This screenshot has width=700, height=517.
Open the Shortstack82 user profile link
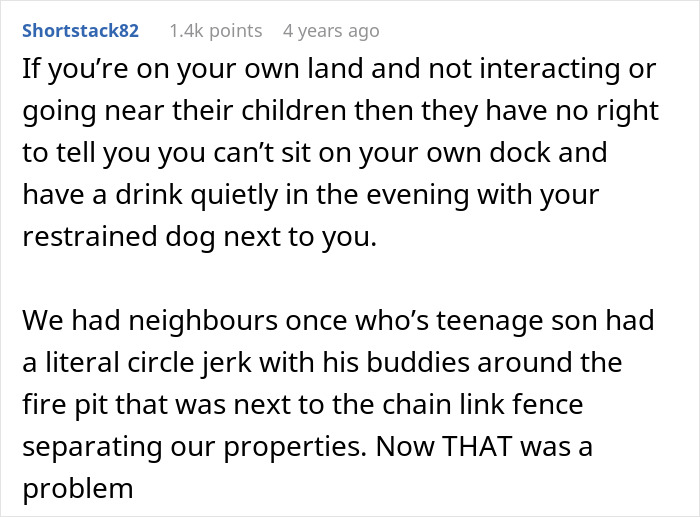click(x=81, y=31)
